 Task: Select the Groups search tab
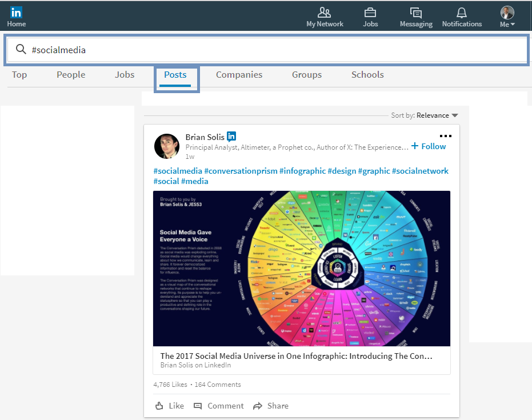click(x=307, y=75)
